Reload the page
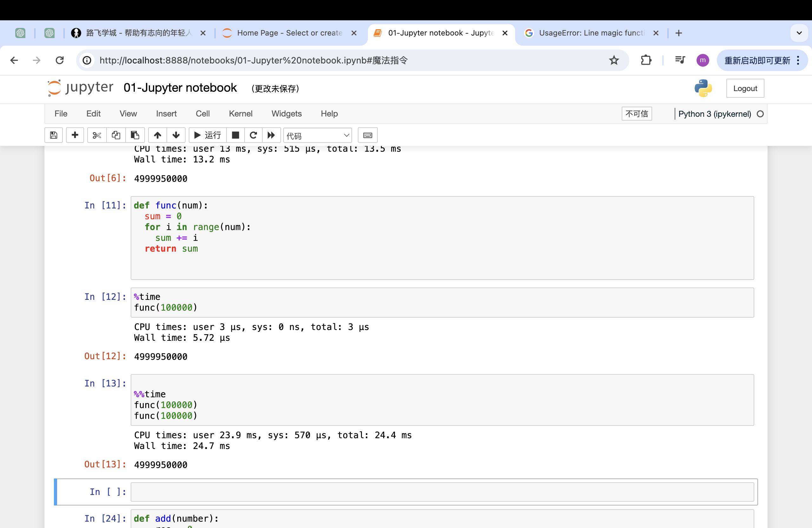Image resolution: width=812 pixels, height=528 pixels. click(x=60, y=60)
